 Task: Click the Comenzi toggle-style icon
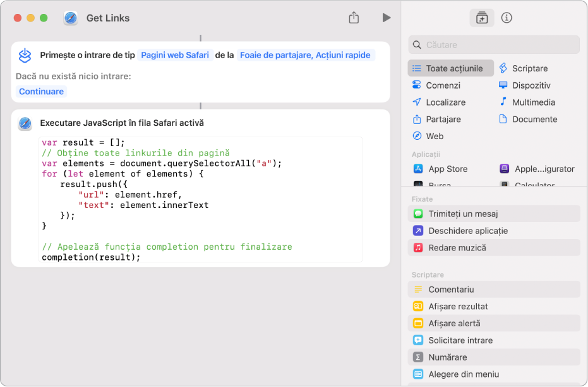pos(417,85)
